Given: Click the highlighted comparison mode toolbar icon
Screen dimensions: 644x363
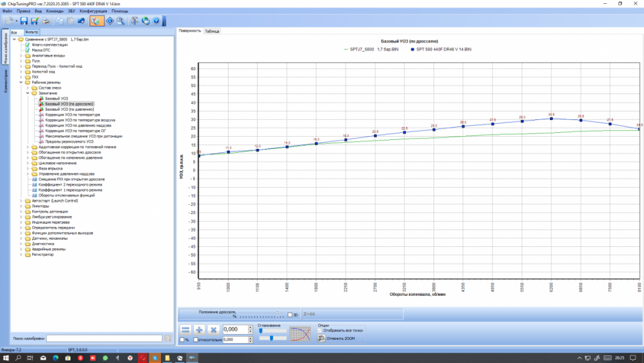Looking at the screenshot, I should [96, 21].
